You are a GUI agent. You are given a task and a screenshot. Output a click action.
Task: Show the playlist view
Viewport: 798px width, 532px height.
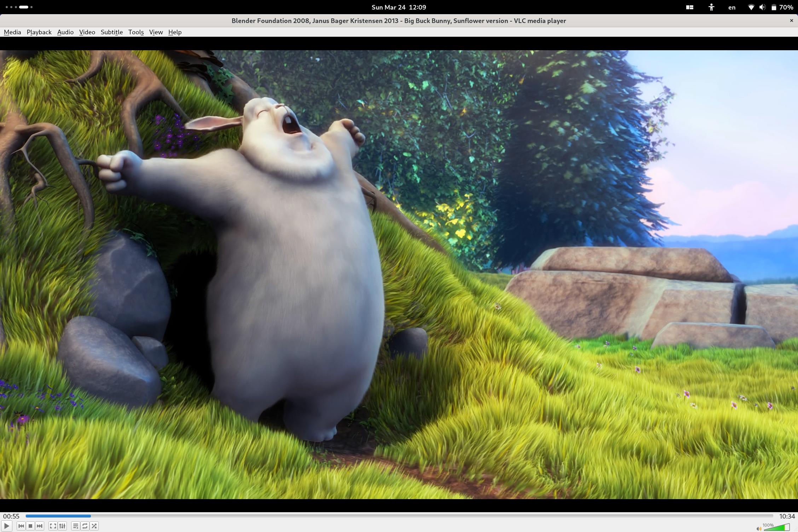coord(76,526)
